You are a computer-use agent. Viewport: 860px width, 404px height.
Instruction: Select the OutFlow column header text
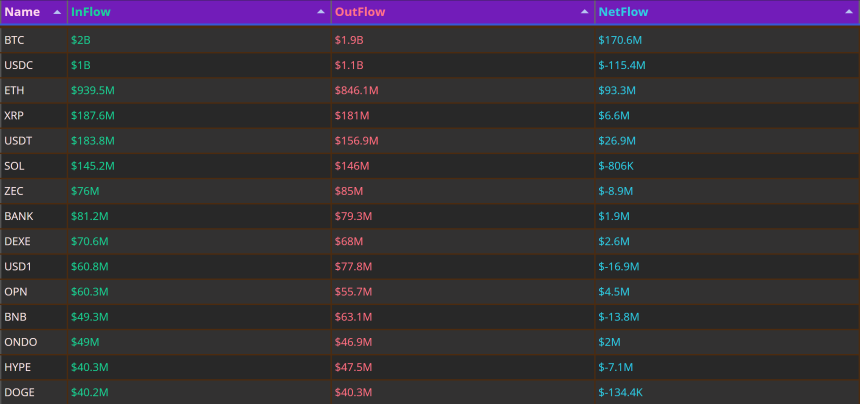[x=360, y=12]
